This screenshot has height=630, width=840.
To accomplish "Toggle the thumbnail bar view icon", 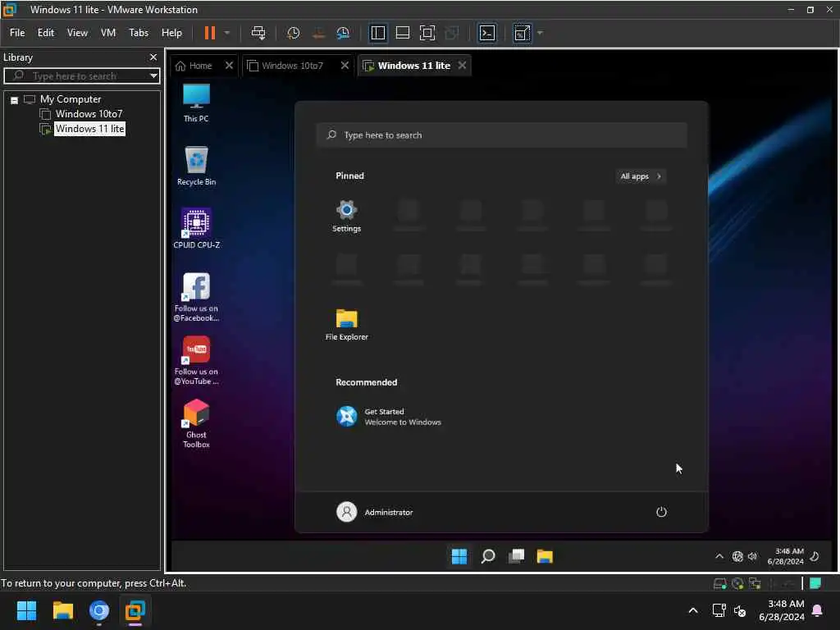I will 402,33.
